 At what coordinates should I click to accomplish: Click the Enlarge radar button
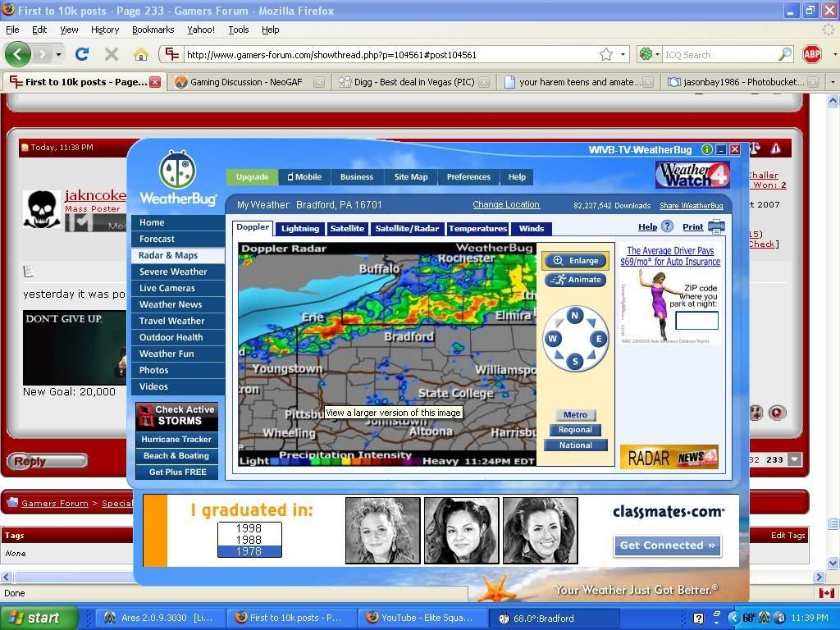tap(575, 261)
